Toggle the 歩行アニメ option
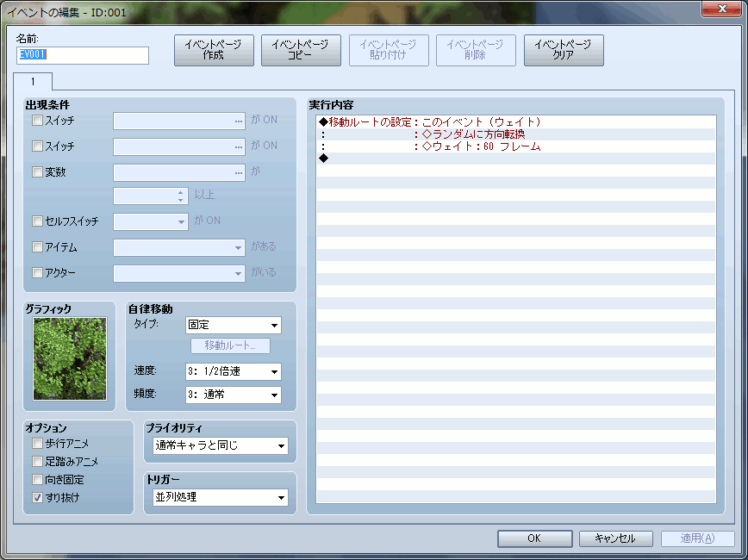The image size is (748, 560). (x=37, y=444)
